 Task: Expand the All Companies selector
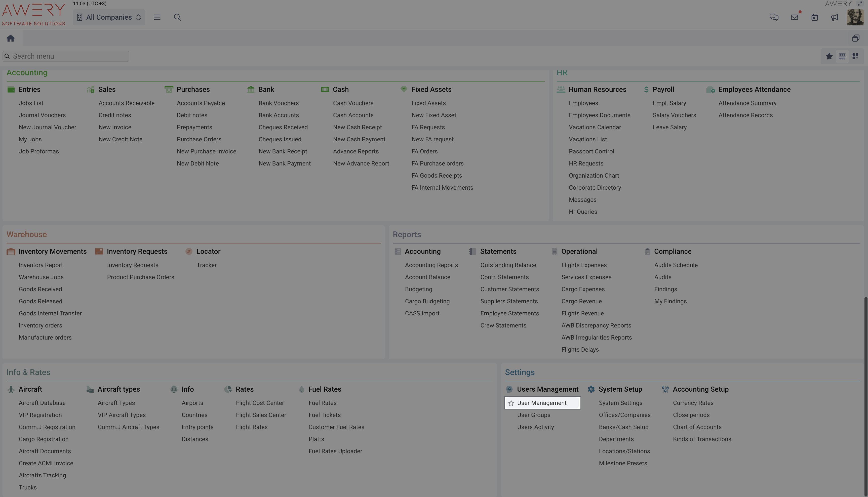click(109, 17)
